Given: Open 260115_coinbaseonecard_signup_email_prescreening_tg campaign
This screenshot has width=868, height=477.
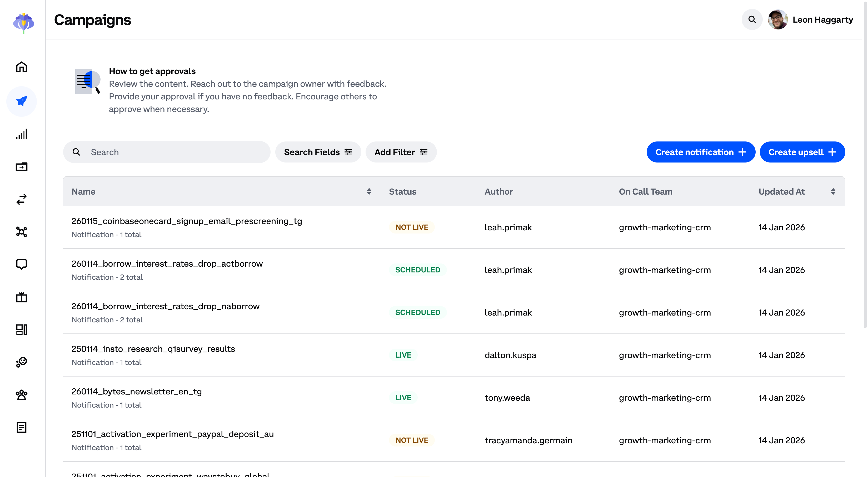Looking at the screenshot, I should pyautogui.click(x=187, y=221).
